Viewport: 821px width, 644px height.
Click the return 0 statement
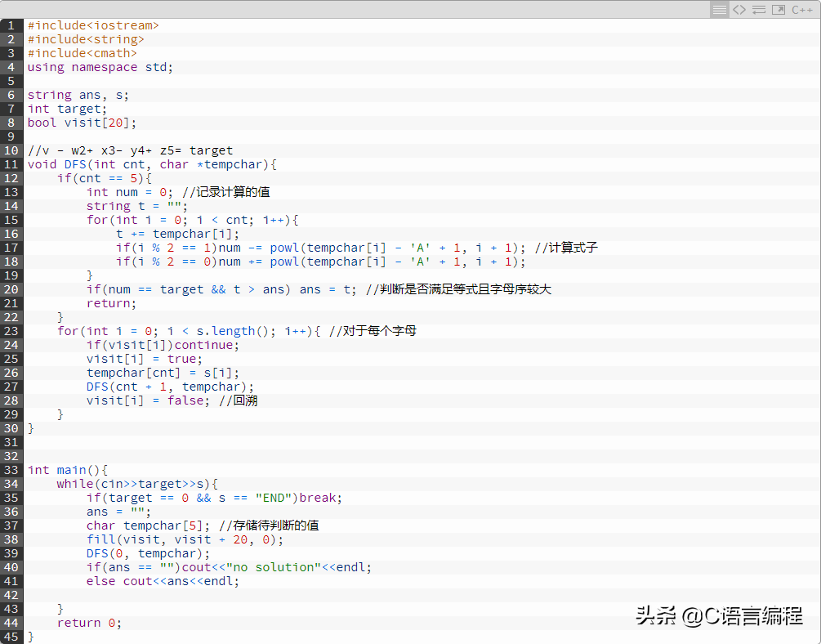click(x=86, y=622)
